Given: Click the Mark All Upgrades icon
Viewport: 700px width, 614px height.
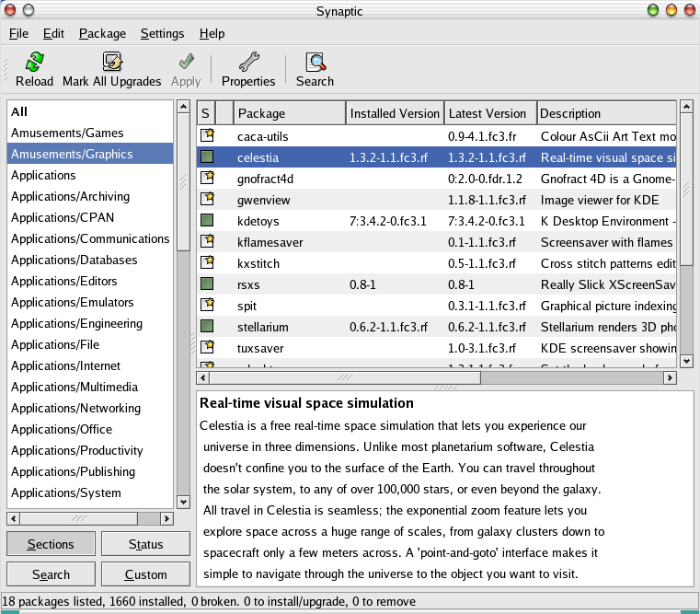Looking at the screenshot, I should click(x=112, y=63).
